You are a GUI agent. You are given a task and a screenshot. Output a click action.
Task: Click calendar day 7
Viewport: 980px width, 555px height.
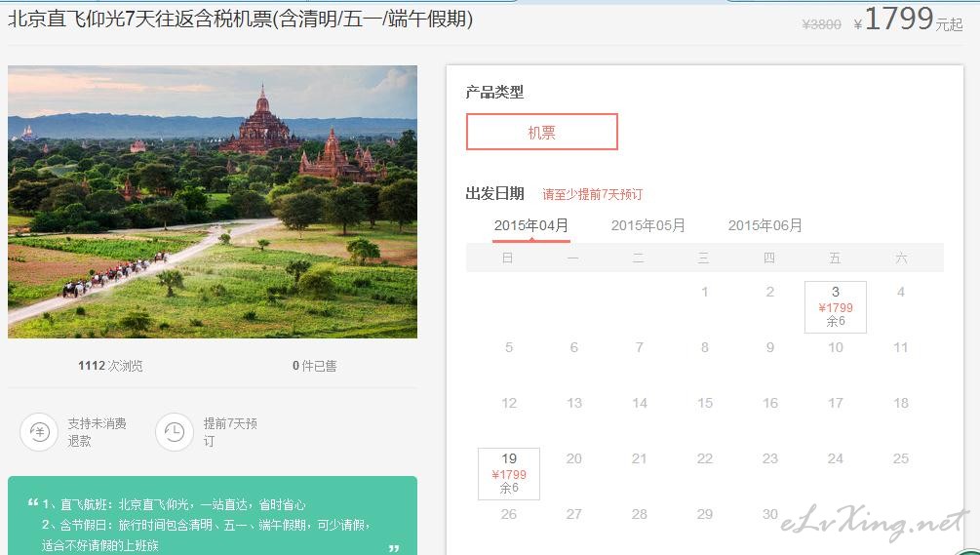640,347
